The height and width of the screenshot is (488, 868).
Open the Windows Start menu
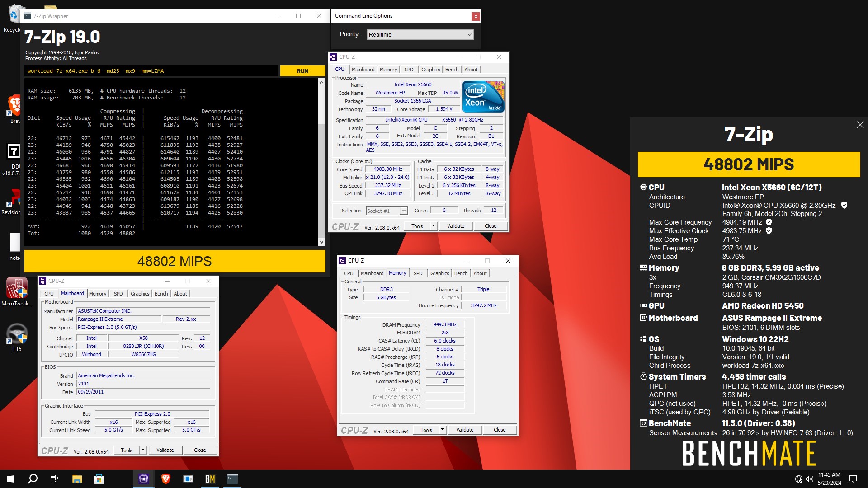pos(11,479)
